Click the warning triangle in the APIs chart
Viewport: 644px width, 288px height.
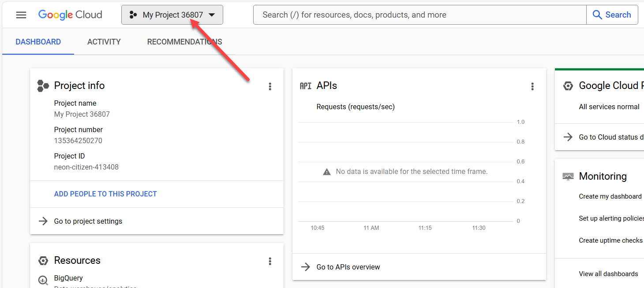click(327, 172)
